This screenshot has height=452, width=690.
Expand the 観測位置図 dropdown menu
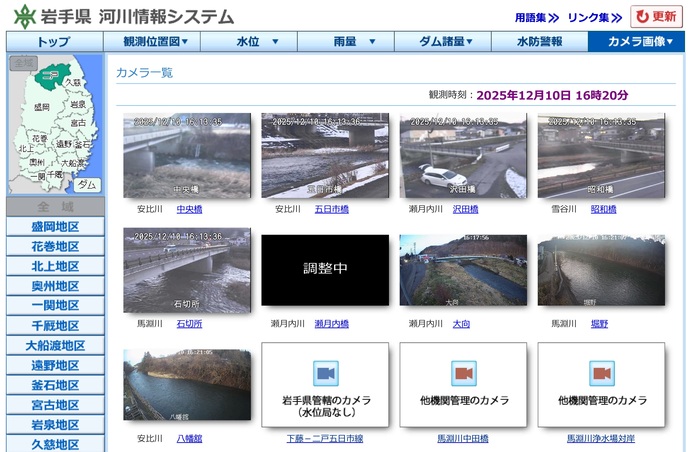tap(152, 41)
